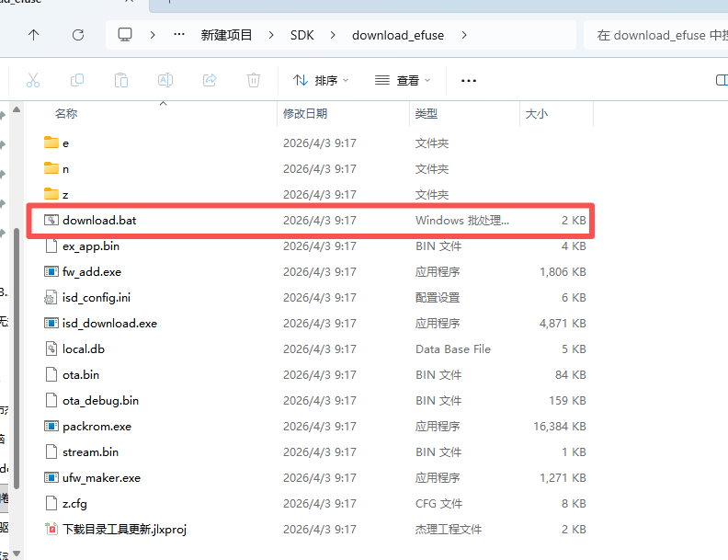728x560 pixels.
Task: Click the download.bat file name
Action: tap(99, 220)
